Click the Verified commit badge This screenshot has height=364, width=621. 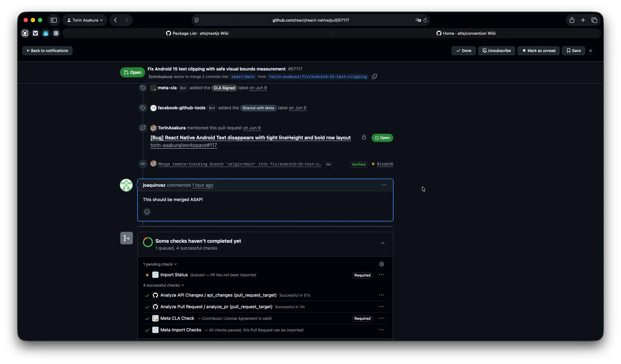coord(358,164)
